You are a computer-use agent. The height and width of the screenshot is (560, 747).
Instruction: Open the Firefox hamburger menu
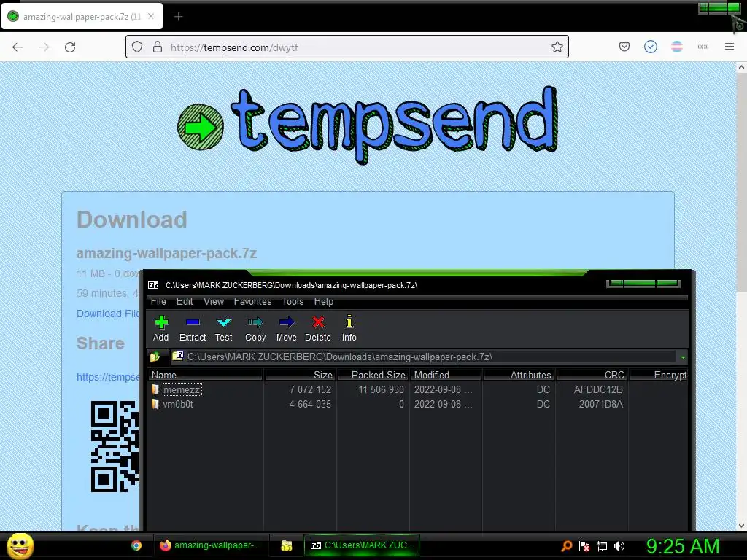coord(729,47)
